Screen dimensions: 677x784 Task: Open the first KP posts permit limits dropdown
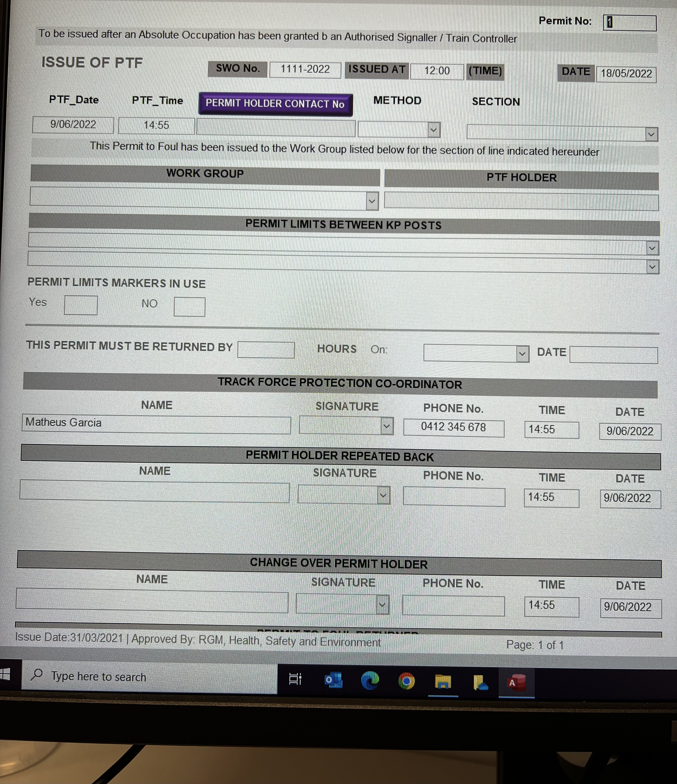[652, 248]
